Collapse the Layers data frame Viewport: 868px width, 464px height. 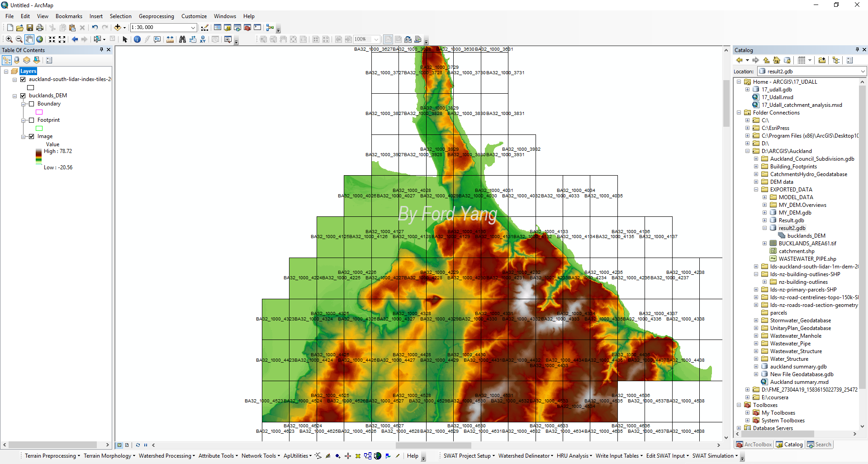click(x=6, y=71)
